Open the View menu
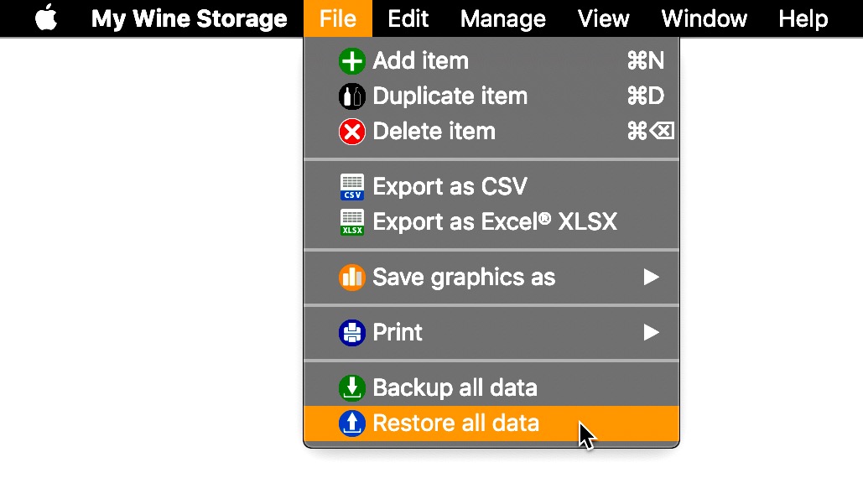863x504 pixels. pyautogui.click(x=603, y=18)
